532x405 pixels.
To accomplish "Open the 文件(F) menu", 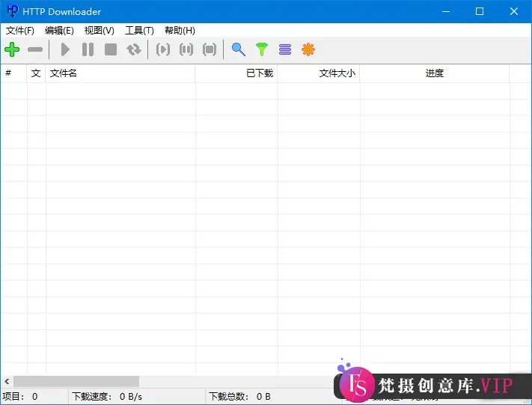I will click(20, 31).
